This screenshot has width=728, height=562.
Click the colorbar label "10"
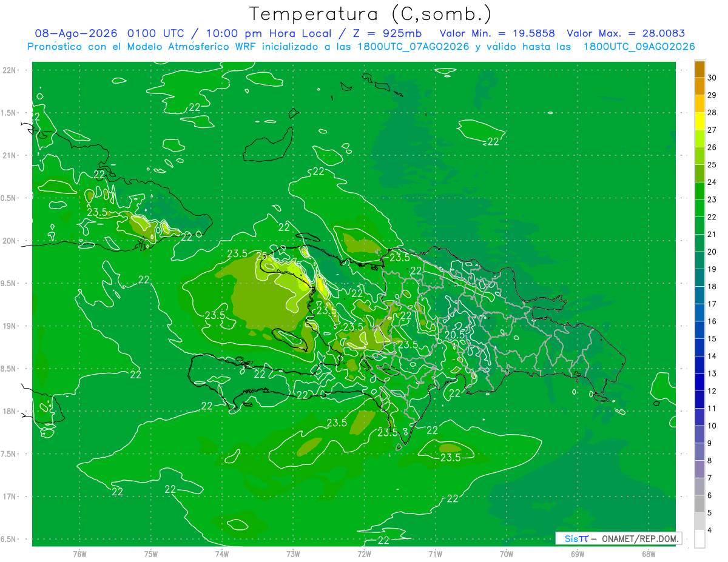pos(712,426)
